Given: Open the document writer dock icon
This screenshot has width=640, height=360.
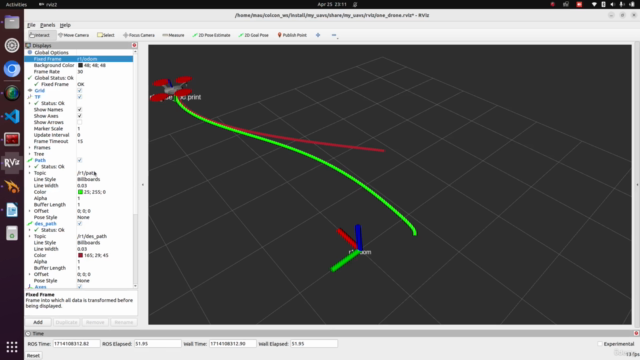Looking at the screenshot, I should (x=12, y=210).
